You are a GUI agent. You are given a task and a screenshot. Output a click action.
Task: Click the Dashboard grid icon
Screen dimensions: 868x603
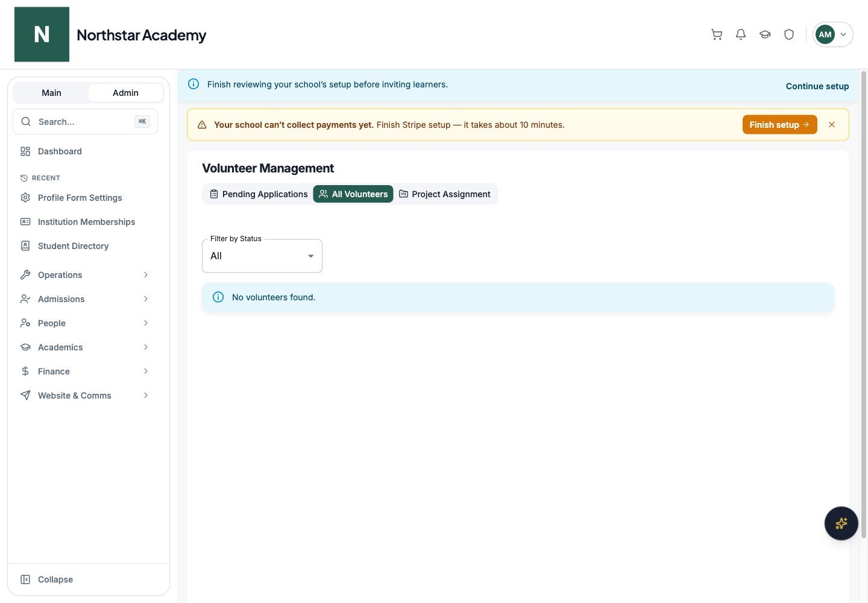pyautogui.click(x=25, y=151)
